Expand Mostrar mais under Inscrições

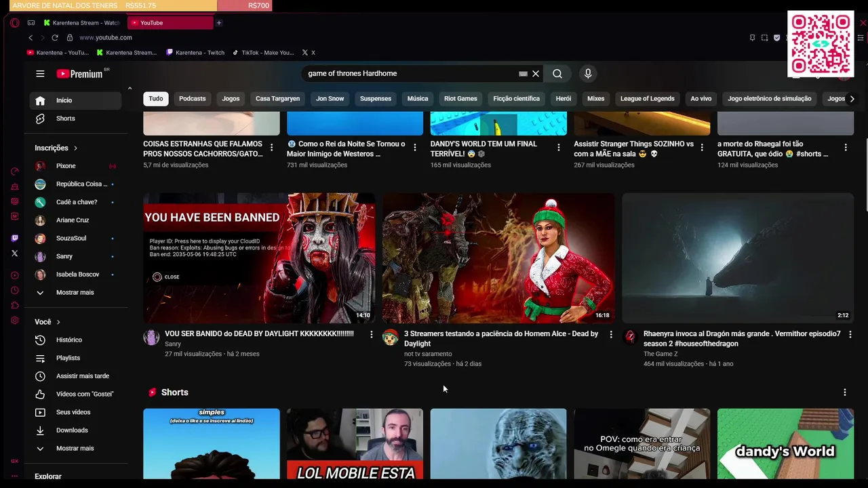(x=76, y=293)
